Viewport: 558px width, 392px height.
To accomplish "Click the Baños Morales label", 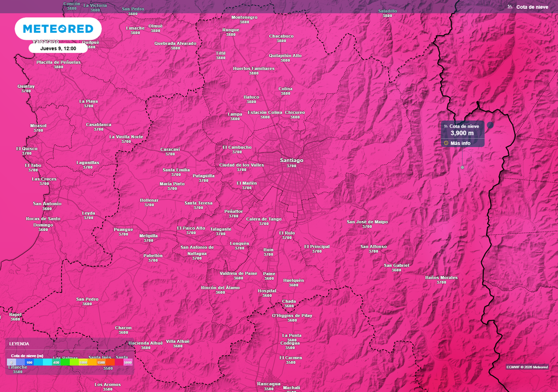I will (x=441, y=278).
